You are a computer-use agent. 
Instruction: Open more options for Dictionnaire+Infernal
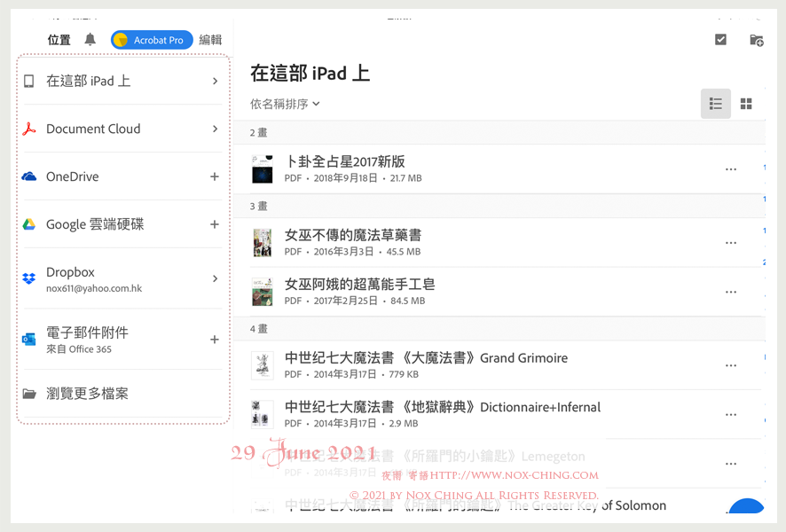[x=731, y=415]
